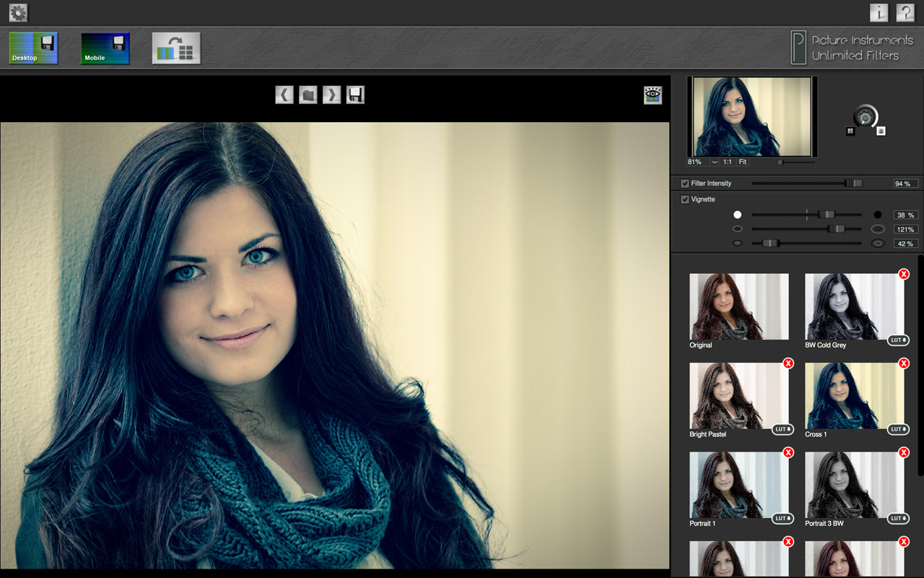924x578 pixels.
Task: Go to the previous image arrow
Action: click(284, 95)
